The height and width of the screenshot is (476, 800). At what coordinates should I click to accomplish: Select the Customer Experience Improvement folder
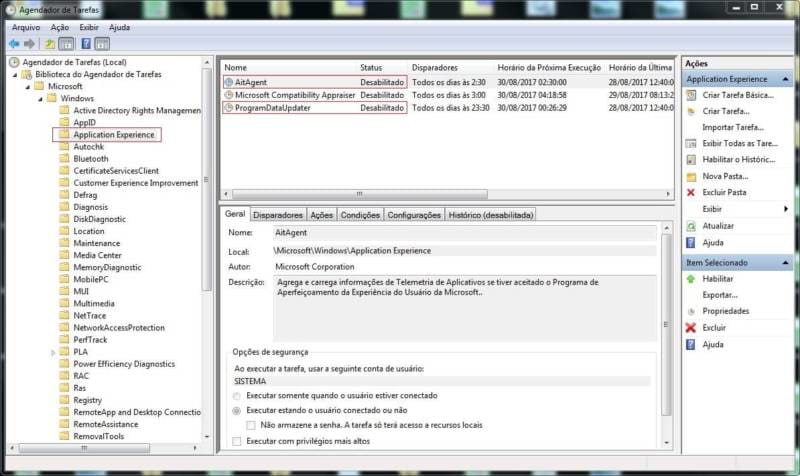pyautogui.click(x=135, y=183)
